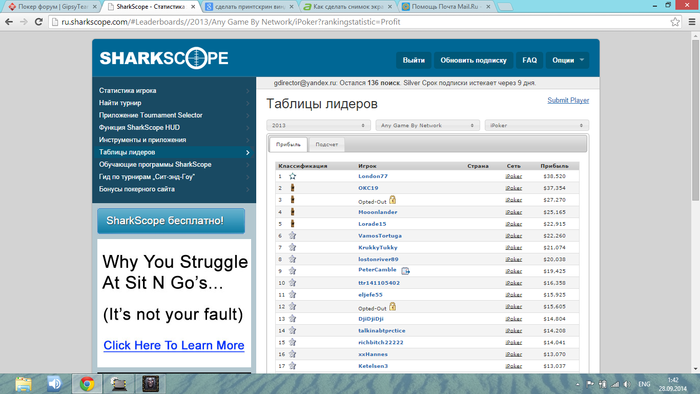The image size is (700, 394).
Task: Click the star icon beside lostonriver89
Action: [x=292, y=259]
